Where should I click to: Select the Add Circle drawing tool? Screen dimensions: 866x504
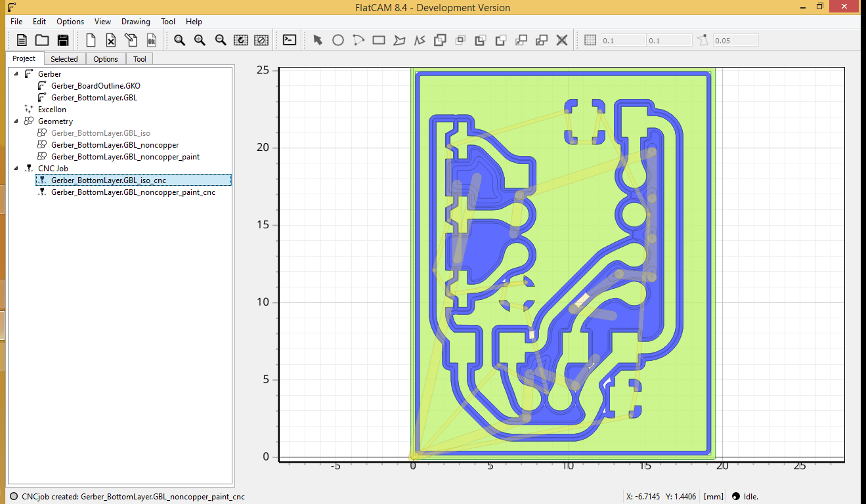[x=337, y=40]
